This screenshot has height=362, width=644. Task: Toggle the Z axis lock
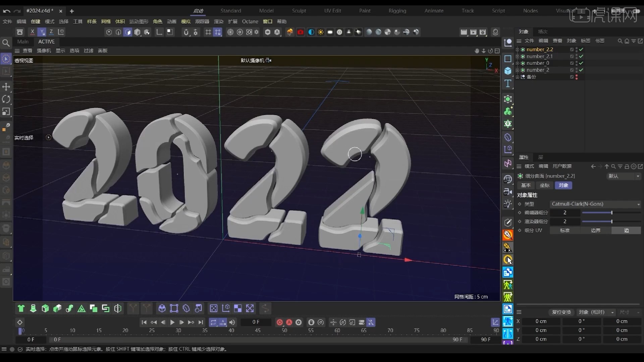coord(51,32)
